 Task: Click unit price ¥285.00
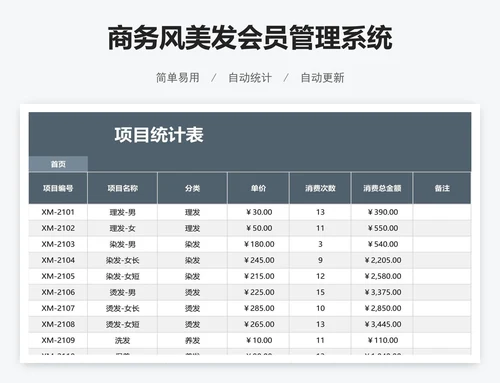coord(259,308)
